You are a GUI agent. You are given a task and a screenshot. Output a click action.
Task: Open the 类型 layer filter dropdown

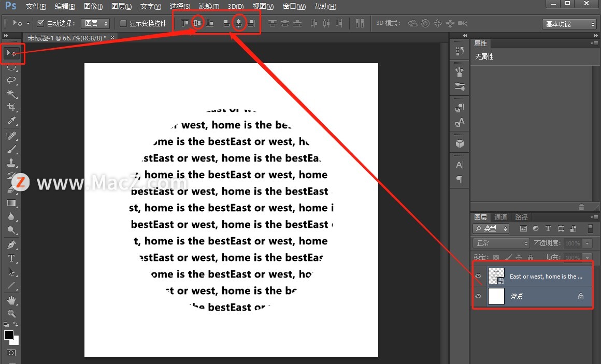tap(491, 229)
